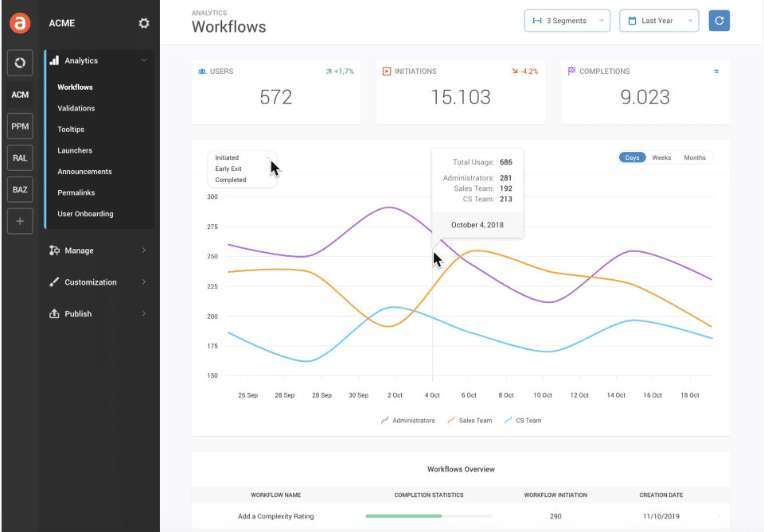Switch chart granularity to Weeks
The height and width of the screenshot is (532, 764).
point(661,157)
